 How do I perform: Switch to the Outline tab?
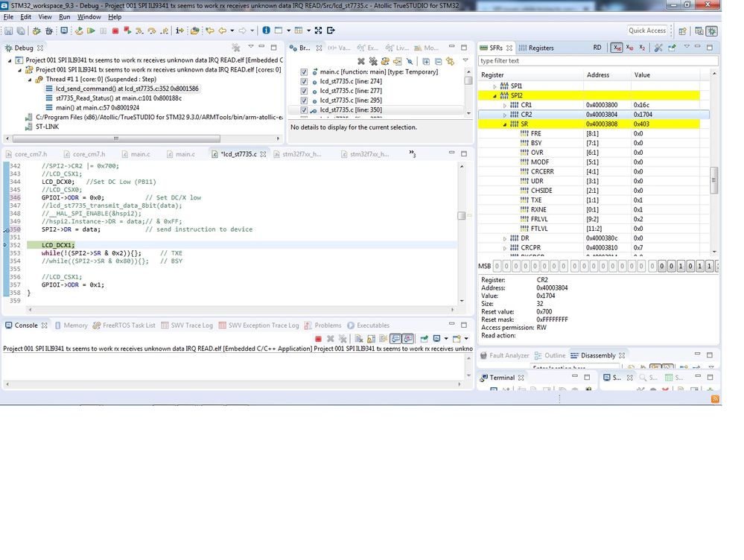550,355
